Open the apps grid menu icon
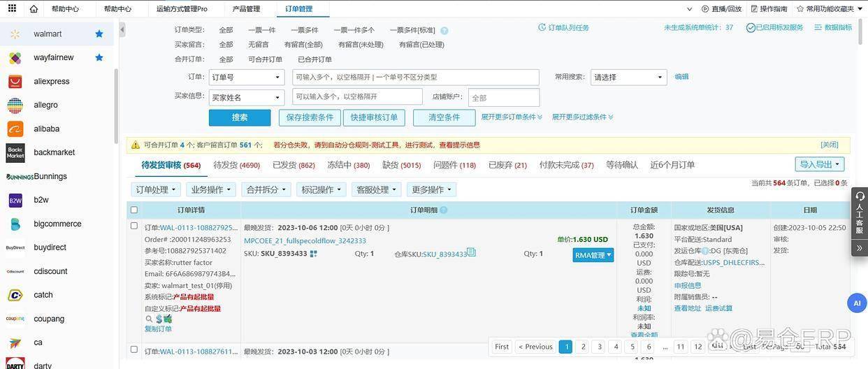This screenshot has width=868, height=369. pyautogui.click(x=13, y=8)
